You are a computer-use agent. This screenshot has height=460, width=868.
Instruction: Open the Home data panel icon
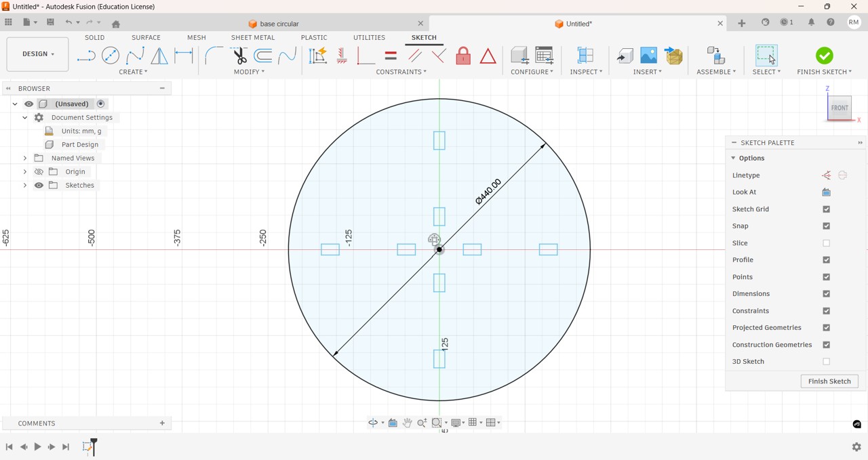[x=116, y=24]
